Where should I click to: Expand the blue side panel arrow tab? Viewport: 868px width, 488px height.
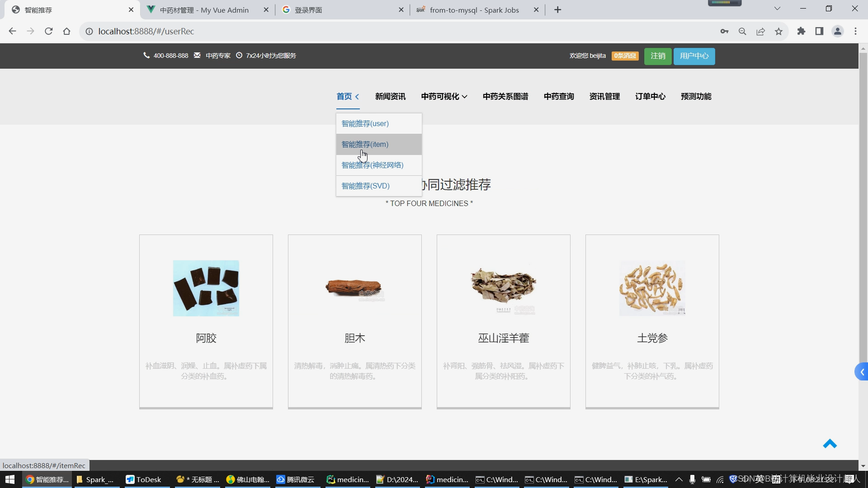(x=862, y=372)
